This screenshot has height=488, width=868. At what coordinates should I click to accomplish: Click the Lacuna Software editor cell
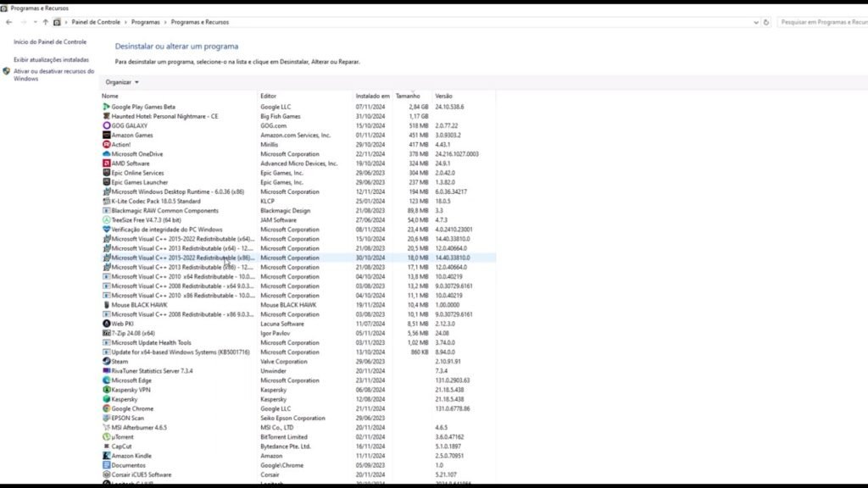pos(282,324)
